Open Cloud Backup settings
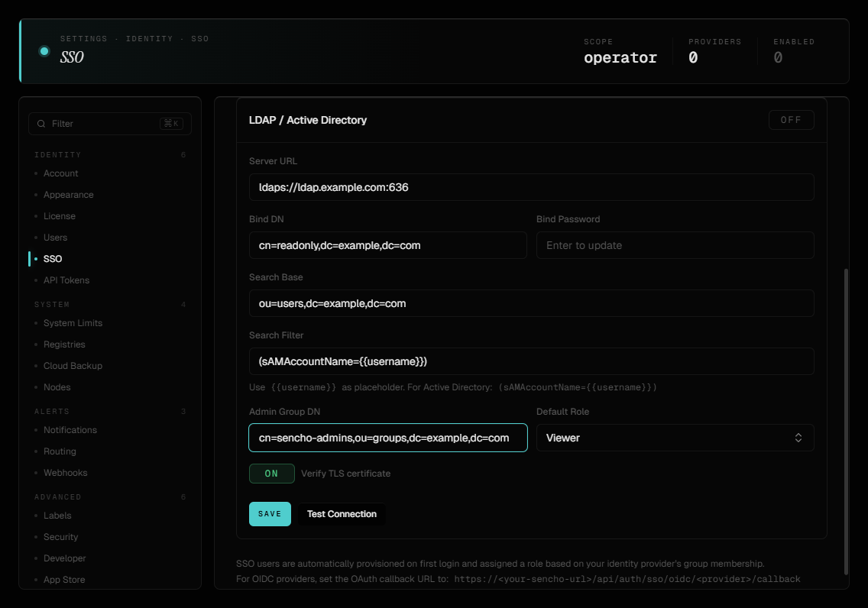The image size is (868, 608). pos(73,366)
